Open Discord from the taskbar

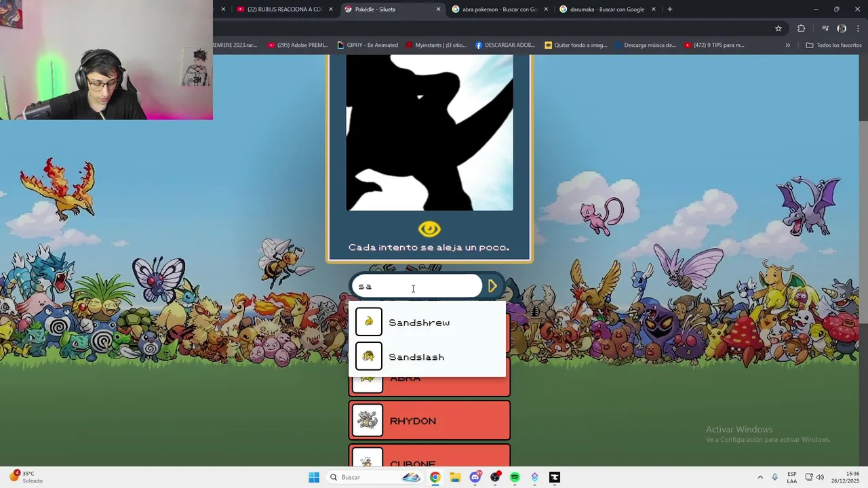tap(475, 477)
